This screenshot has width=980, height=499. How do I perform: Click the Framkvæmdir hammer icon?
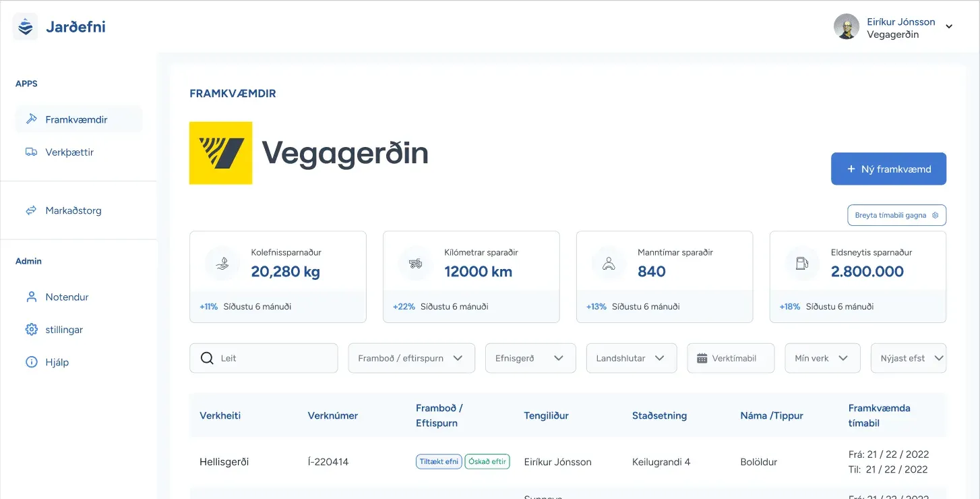tap(31, 119)
